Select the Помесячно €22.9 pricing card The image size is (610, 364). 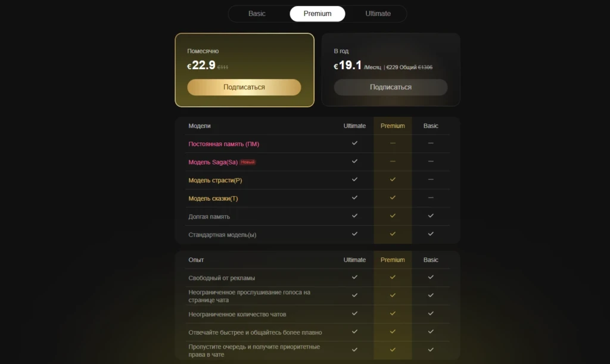point(244,70)
